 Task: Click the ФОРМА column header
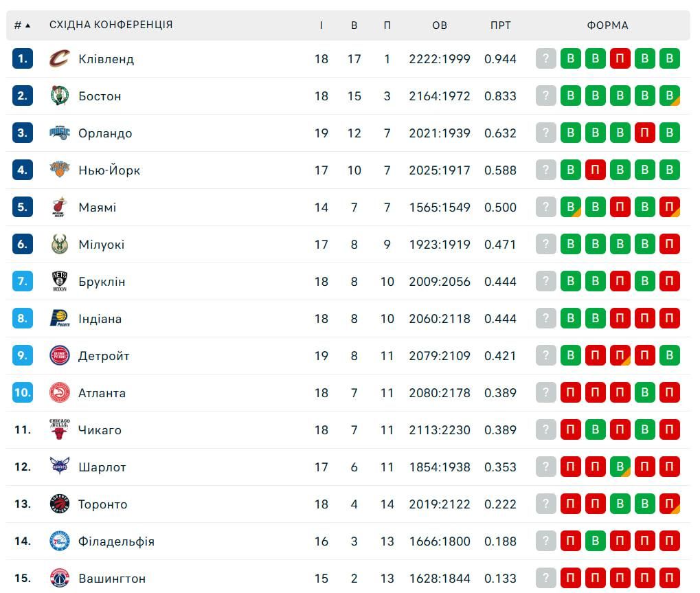607,25
